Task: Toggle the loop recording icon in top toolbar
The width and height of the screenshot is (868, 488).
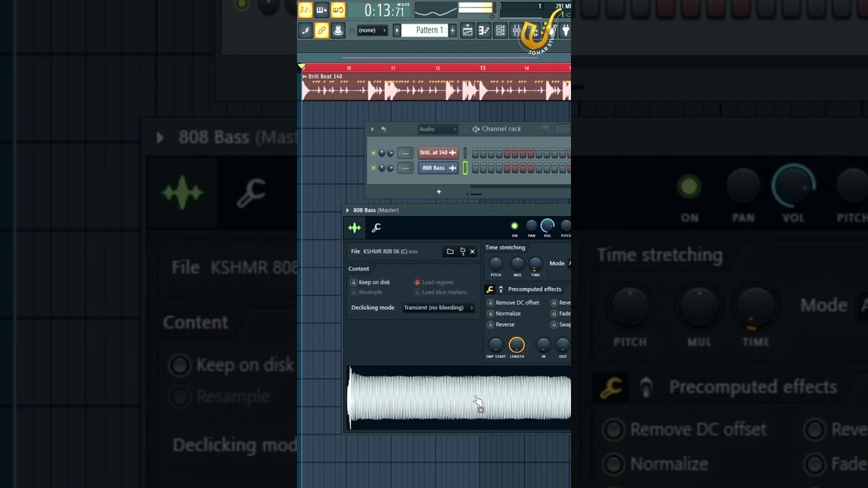Action: coord(338,10)
